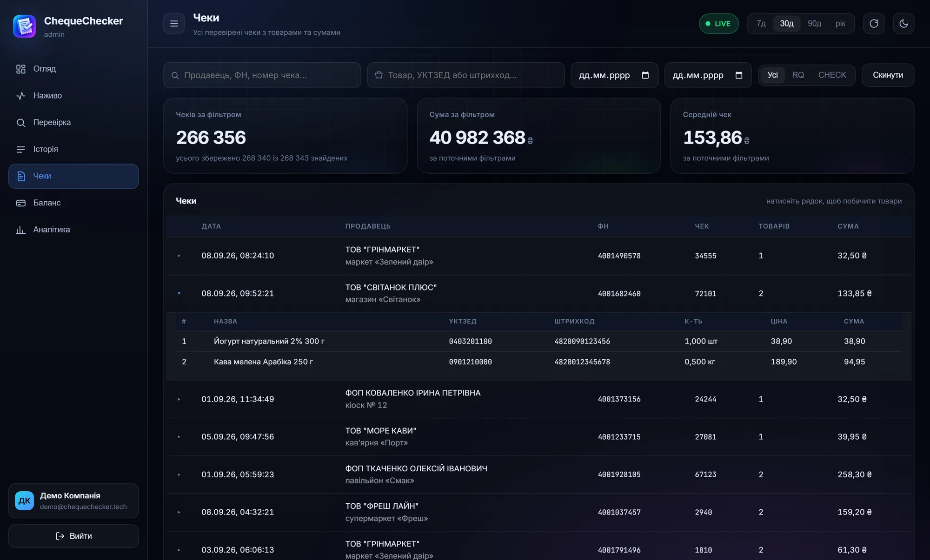Select the 7д period
Viewport: 930px width, 560px height.
[x=761, y=24]
